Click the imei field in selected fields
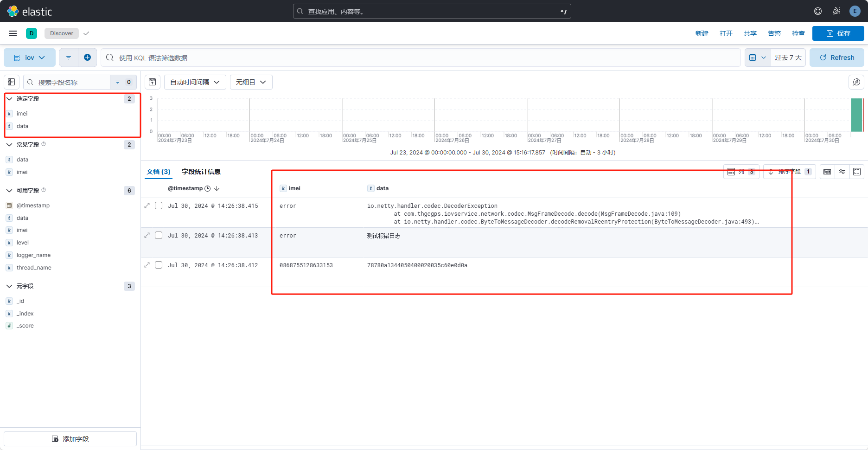The image size is (868, 450). tap(22, 114)
